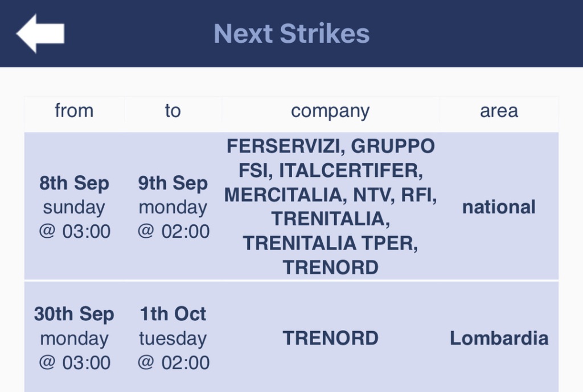Click the monday @ 03:00 time in second row
This screenshot has height=392, width=583.
[75, 350]
